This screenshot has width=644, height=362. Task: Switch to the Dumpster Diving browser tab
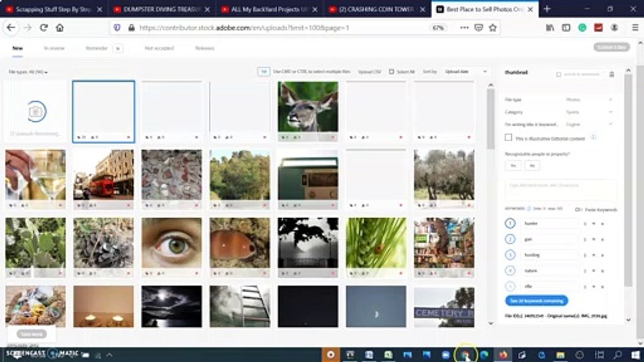pos(162,9)
